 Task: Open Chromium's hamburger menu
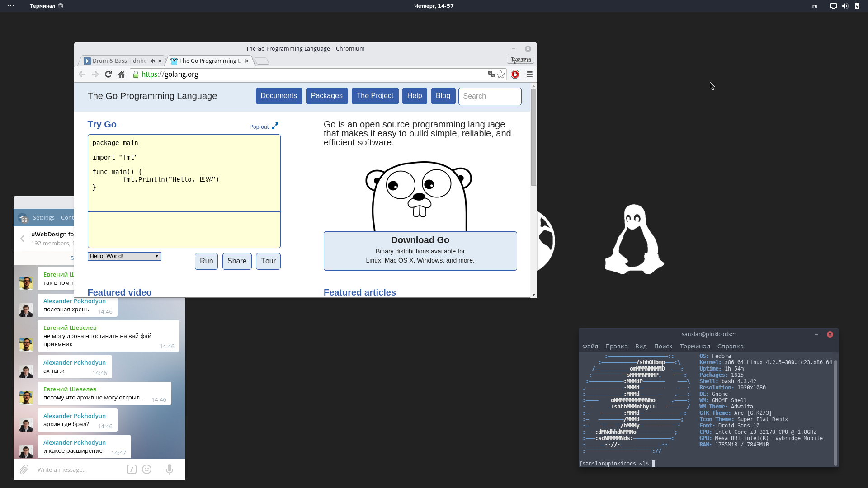529,75
